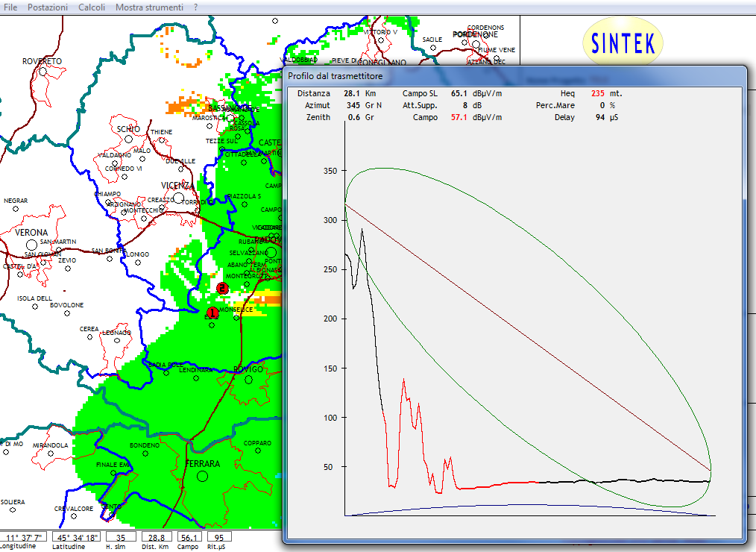The image size is (756, 552).
Task: Open the Postazioni menu
Action: (x=47, y=7)
